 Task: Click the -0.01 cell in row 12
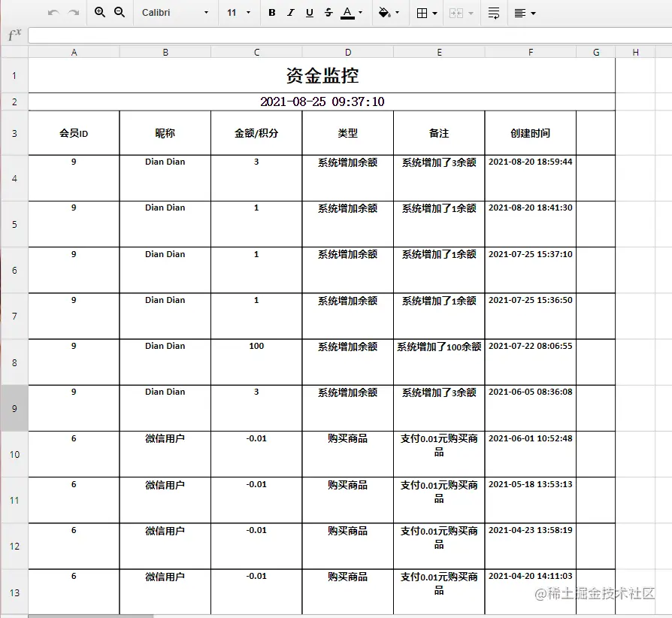[x=256, y=546]
